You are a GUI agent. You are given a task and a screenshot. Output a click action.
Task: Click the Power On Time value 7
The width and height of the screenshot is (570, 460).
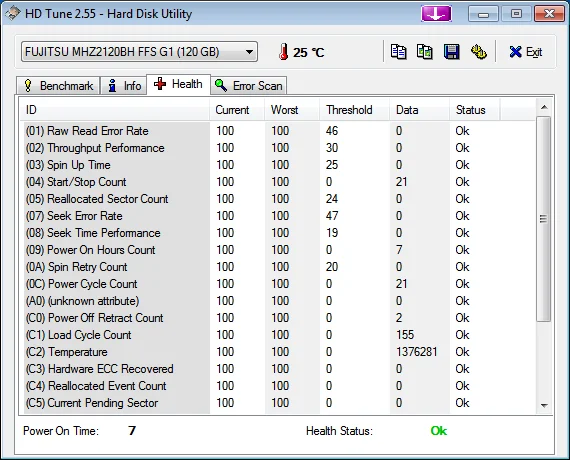tap(132, 431)
